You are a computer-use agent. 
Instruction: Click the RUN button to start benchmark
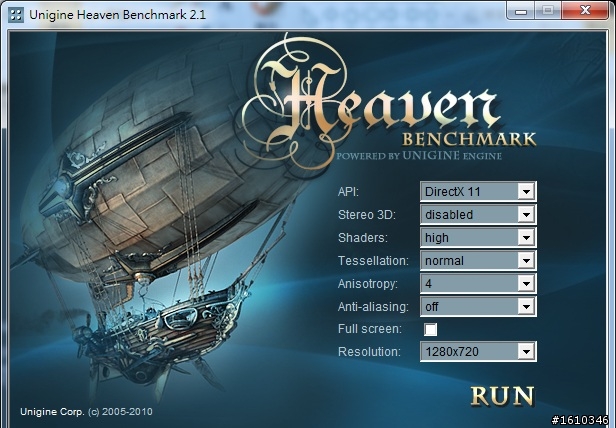502,396
